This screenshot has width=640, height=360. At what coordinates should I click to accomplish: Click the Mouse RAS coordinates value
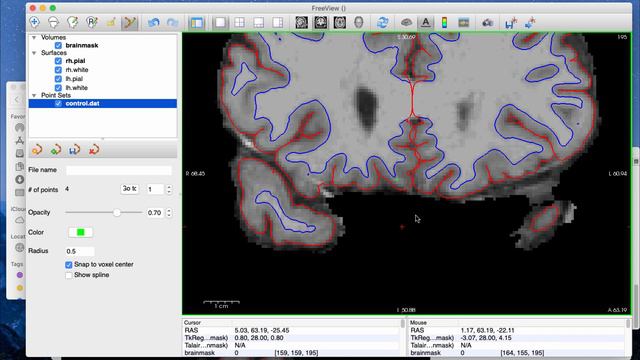486,330
